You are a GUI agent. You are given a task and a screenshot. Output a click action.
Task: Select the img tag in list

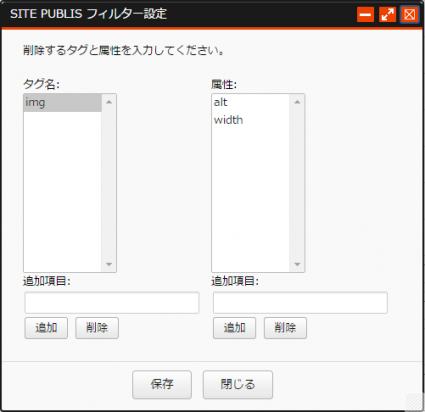coord(63,103)
